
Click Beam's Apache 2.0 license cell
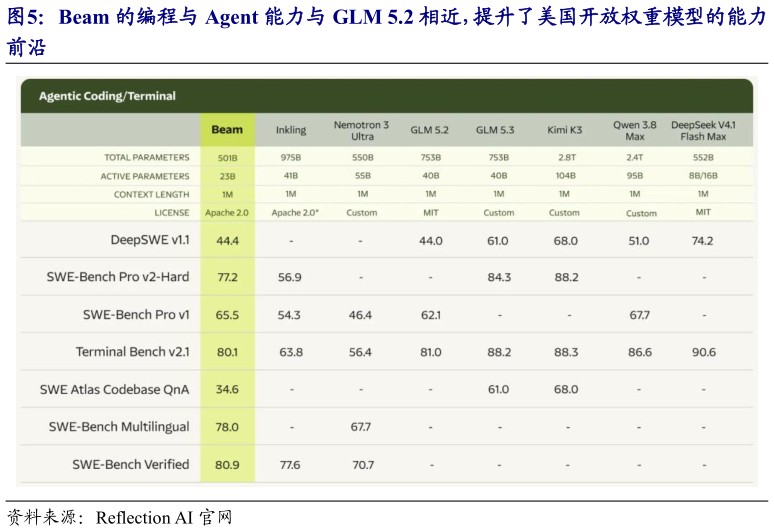[x=227, y=213]
